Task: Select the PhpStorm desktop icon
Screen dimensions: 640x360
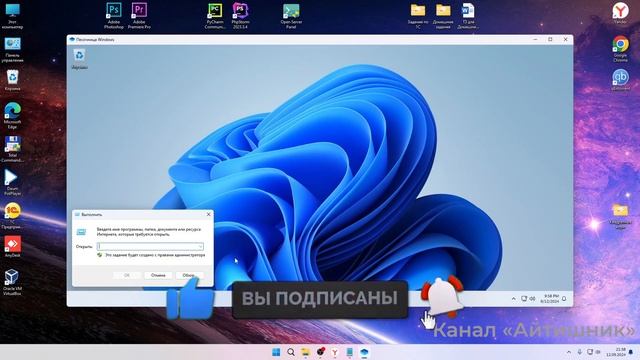Action: coord(240,16)
